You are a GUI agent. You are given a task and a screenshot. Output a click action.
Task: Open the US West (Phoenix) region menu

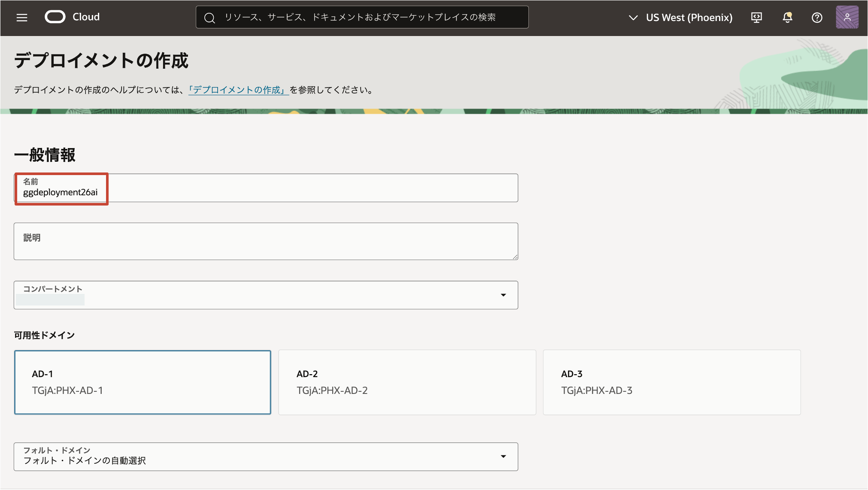coord(689,18)
